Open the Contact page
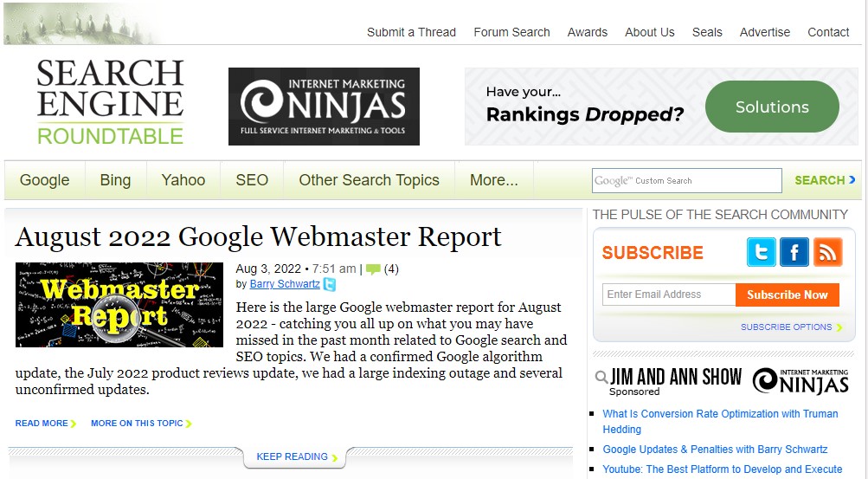The image size is (868, 479). [x=828, y=32]
